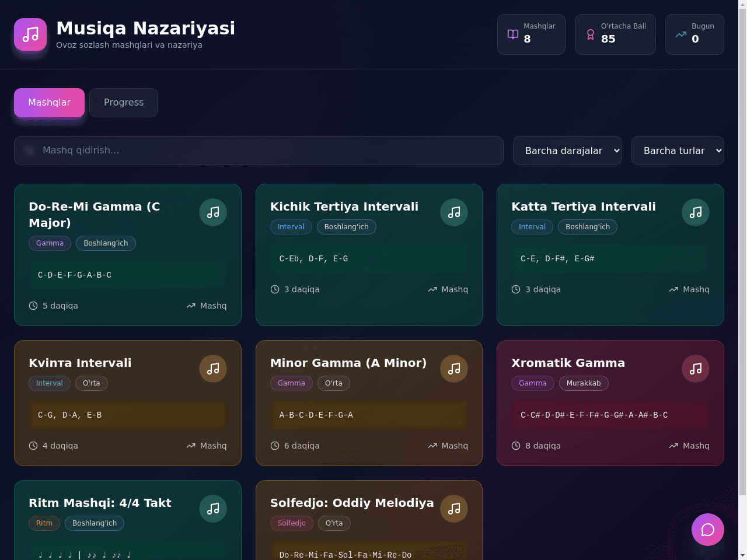Click clock icon beside 5 daqiqa

point(33,306)
